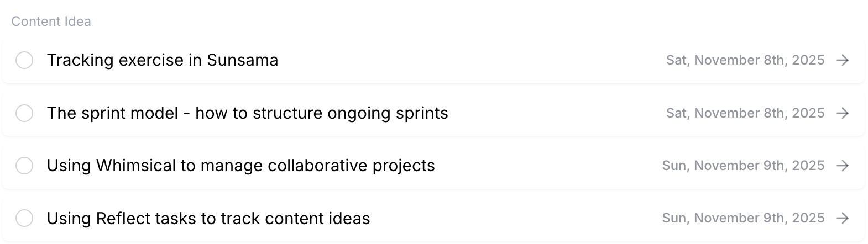Viewport: 868px width, 244px height.
Task: Click blank middle area of Whimsical task card
Action: tap(547, 166)
